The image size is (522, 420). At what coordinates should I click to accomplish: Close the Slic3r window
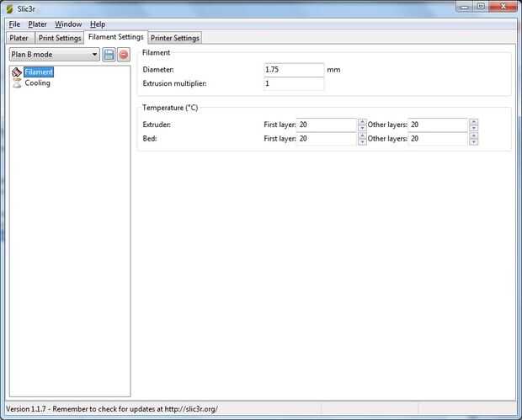point(503,7)
